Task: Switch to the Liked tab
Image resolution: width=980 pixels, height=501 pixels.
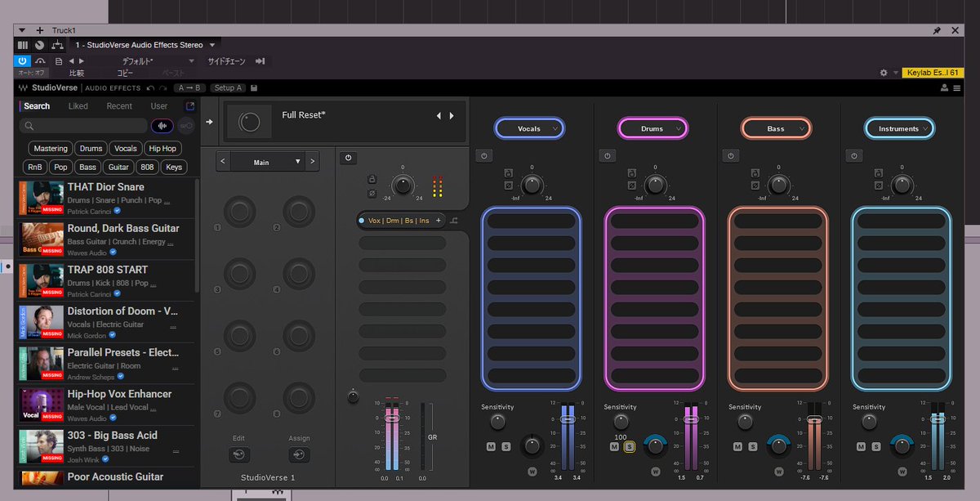Action: [x=78, y=106]
